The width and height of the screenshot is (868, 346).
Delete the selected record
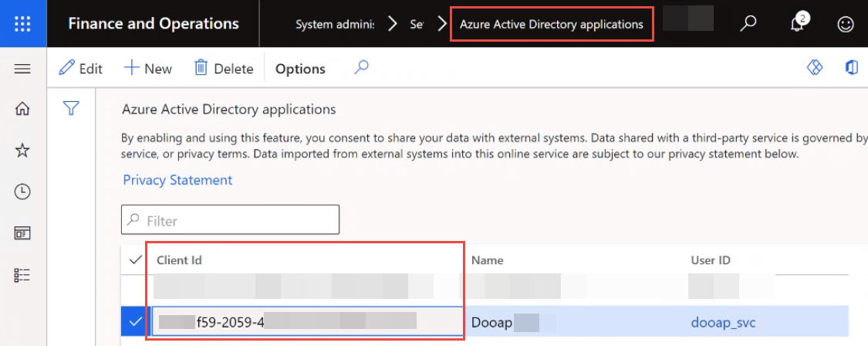coord(224,68)
